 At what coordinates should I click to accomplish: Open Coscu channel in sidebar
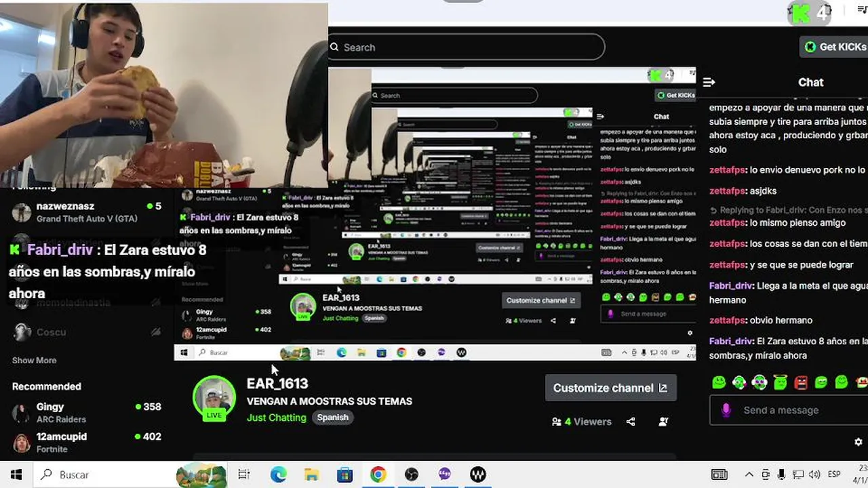[87, 332]
